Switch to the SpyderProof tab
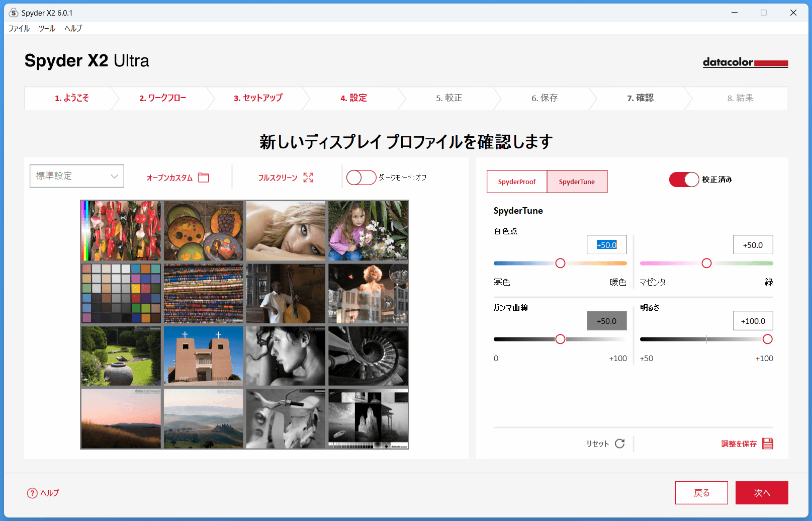 tap(517, 182)
